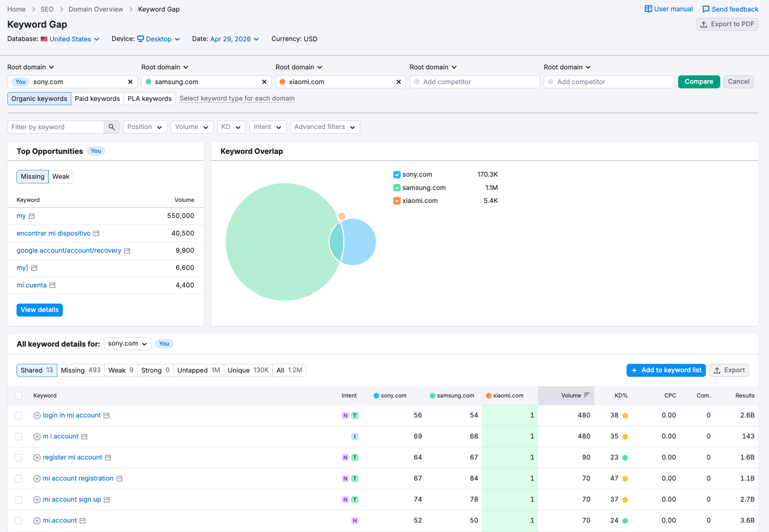Check the 'mi account sign up' row checkbox
This screenshot has height=532, width=769.
click(x=18, y=499)
